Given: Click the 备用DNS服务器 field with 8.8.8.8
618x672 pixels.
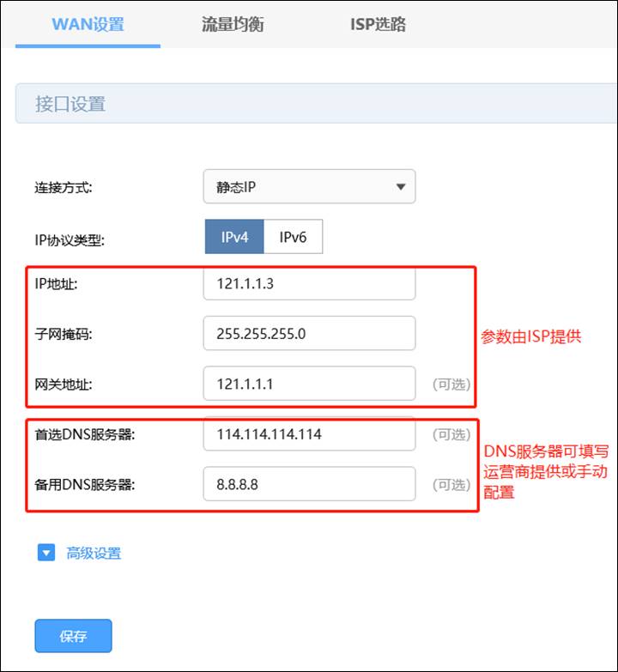Looking at the screenshot, I should click(x=309, y=485).
